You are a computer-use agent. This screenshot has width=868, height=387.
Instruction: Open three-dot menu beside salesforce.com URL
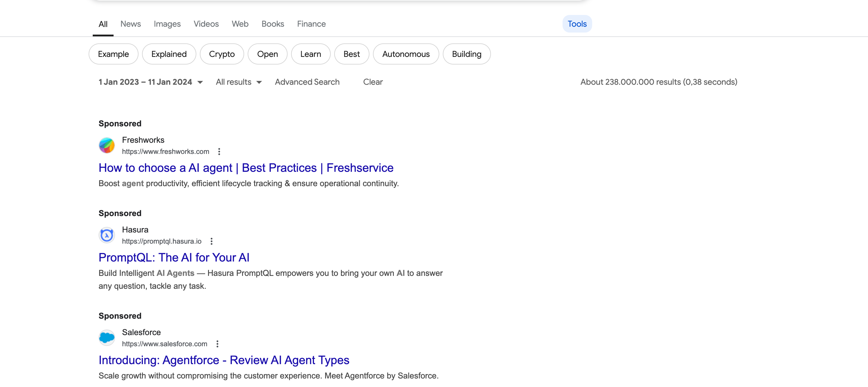point(217,344)
